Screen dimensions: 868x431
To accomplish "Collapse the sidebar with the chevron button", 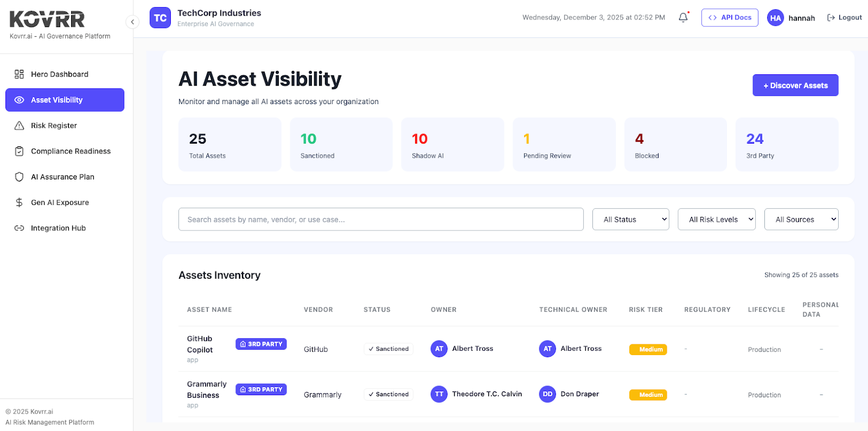I will pyautogui.click(x=132, y=22).
